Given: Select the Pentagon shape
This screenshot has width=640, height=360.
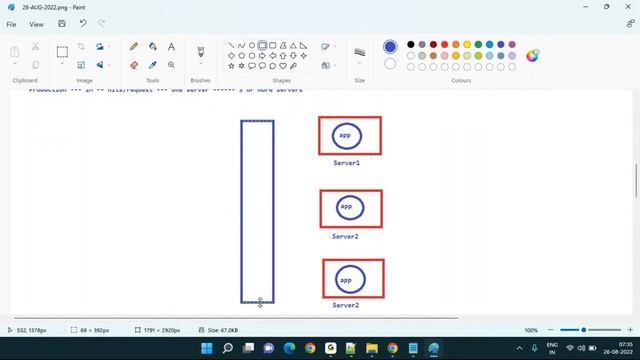Looking at the screenshot, I should coord(241,56).
